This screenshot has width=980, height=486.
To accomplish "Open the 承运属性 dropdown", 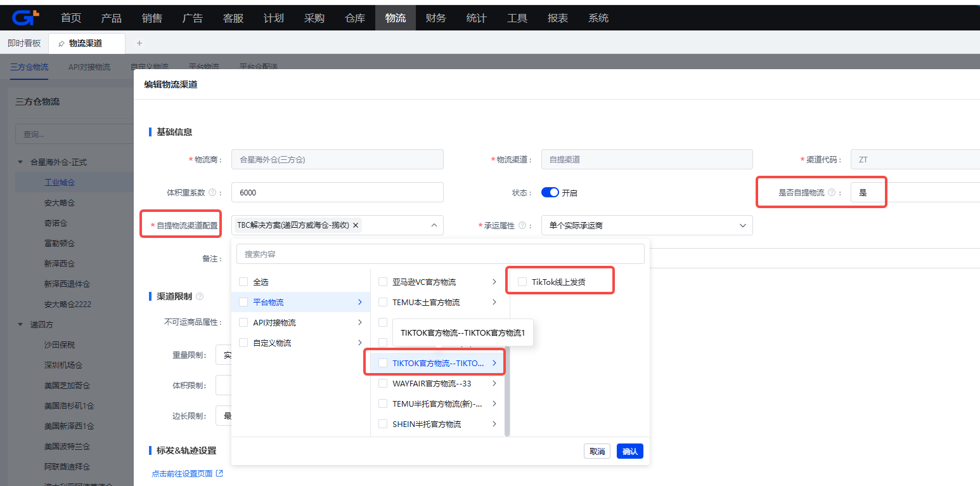I will coord(647,225).
